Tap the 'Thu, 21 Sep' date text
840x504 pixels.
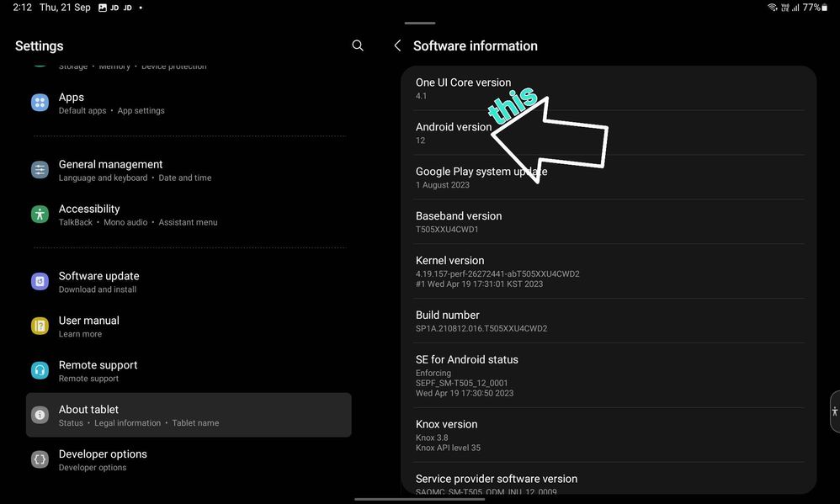pyautogui.click(x=65, y=8)
